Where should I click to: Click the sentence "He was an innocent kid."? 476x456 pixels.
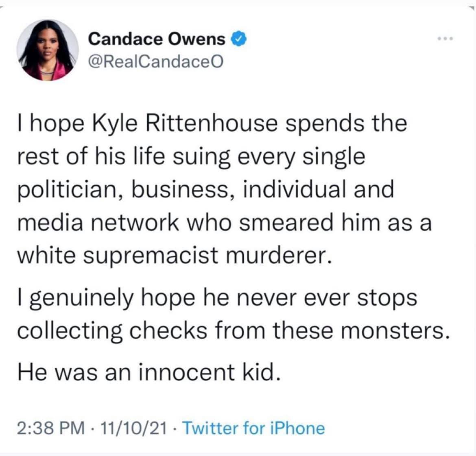tap(149, 372)
